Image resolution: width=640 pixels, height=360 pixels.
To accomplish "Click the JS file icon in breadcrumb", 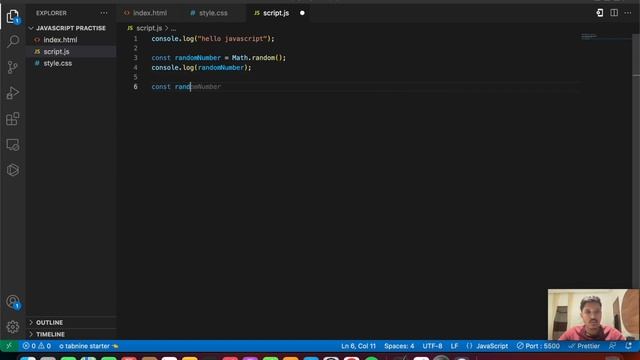I will [130, 28].
